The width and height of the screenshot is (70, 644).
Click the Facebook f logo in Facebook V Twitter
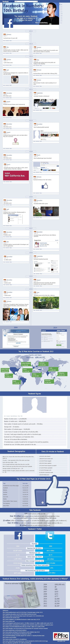(19, 536)
